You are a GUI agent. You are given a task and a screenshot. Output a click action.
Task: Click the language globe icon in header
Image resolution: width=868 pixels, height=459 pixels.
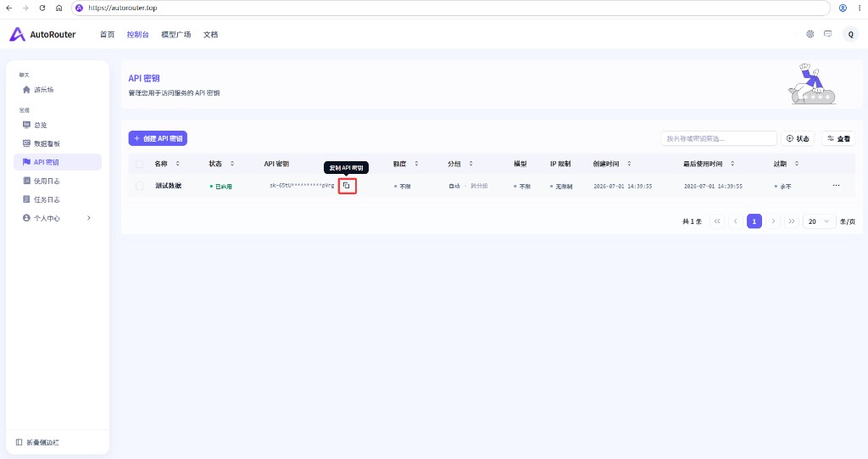[x=810, y=34]
